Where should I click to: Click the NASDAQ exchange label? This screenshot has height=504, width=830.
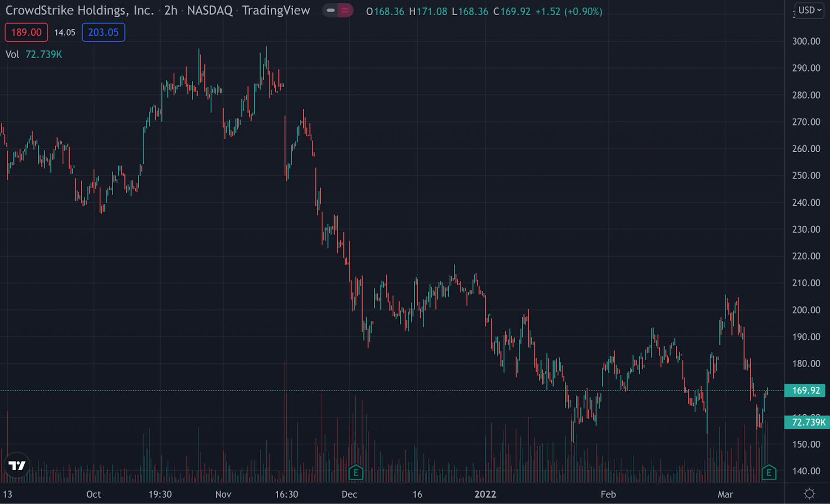point(210,10)
